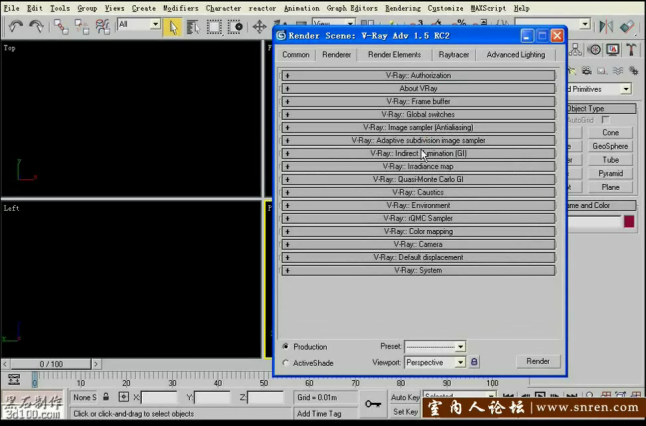
Task: Expand V-Ray Image sampler (Antialiasing) rollout
Action: [x=418, y=127]
